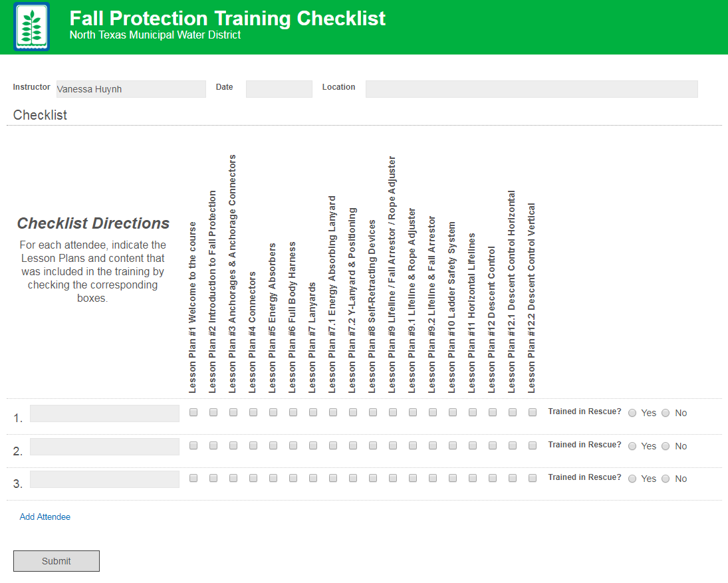The width and height of the screenshot is (728, 583).
Task: Check Lesson Plan #4 Connectors for attendee 2
Action: coord(253,445)
